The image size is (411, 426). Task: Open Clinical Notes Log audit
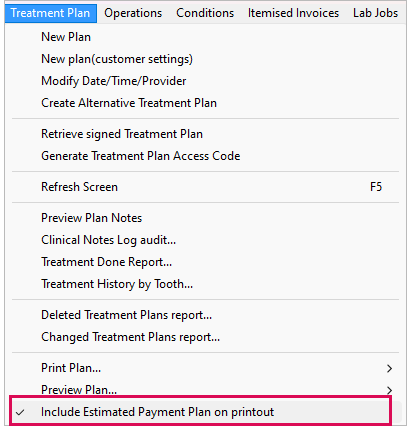pos(205,240)
